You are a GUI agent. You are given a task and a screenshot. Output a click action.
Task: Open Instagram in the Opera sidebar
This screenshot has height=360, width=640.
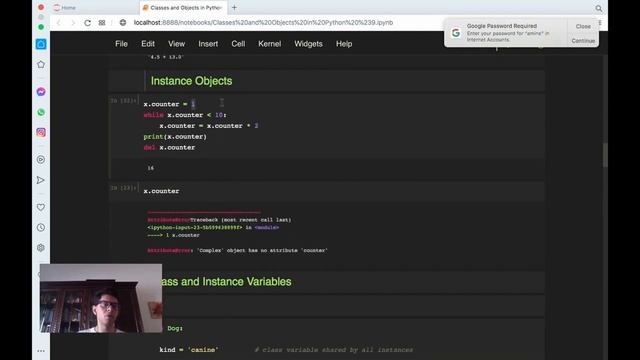tap(41, 132)
